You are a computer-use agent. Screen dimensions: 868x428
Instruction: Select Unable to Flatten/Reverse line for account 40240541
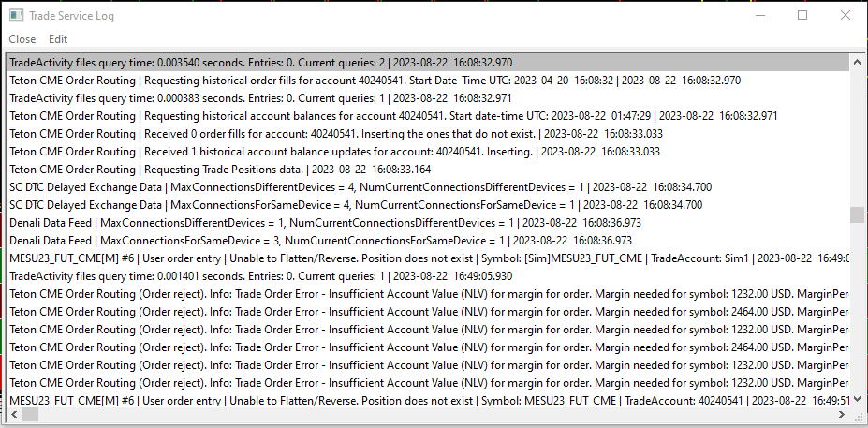coord(427,400)
